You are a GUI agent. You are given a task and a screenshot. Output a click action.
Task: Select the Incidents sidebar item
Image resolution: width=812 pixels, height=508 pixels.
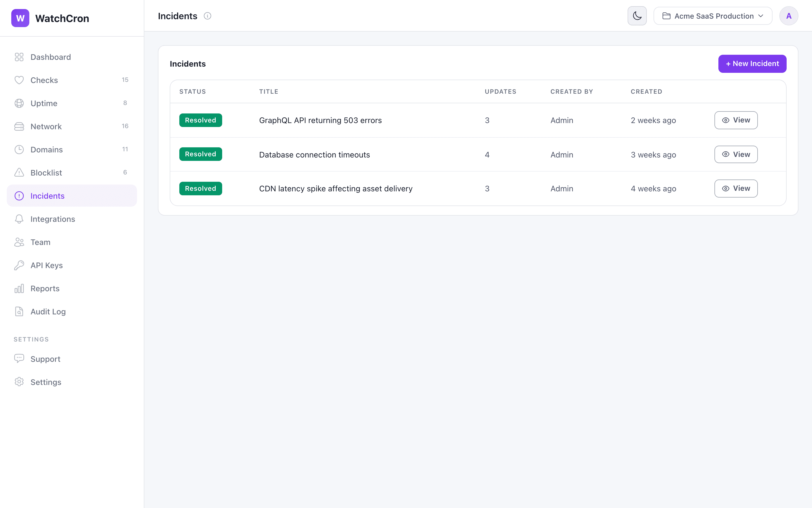point(72,196)
